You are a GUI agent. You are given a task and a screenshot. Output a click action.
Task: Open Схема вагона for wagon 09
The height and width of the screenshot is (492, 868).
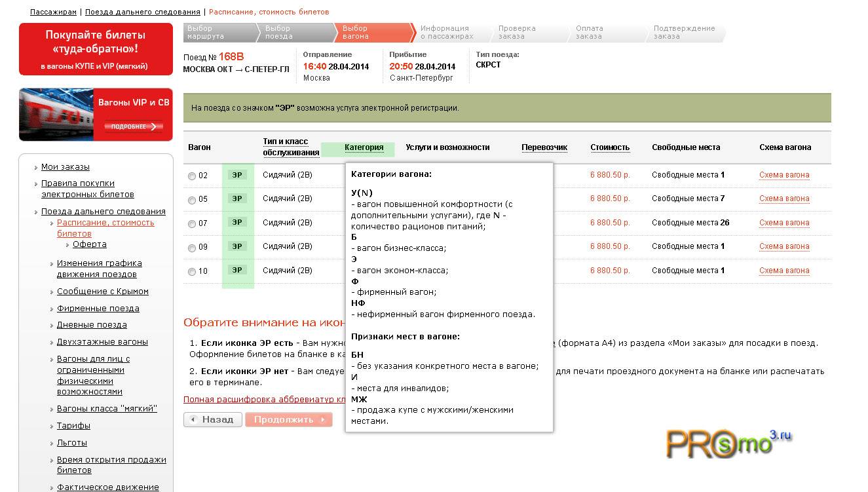click(784, 246)
